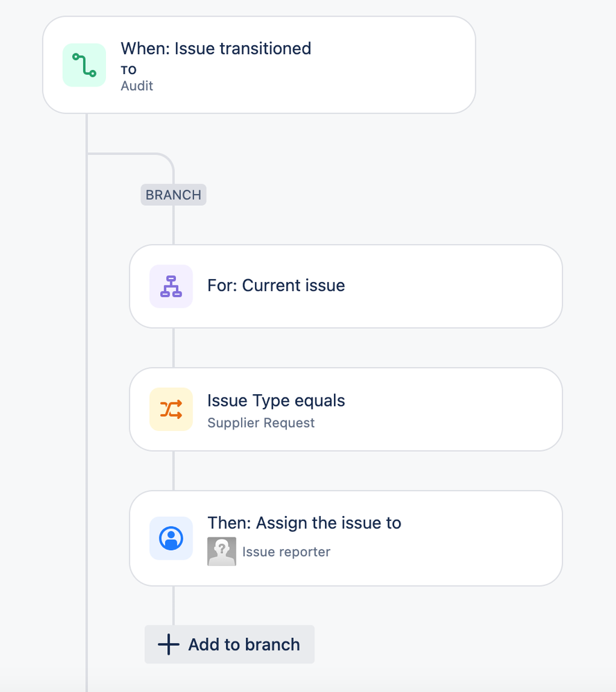
Task: Click the 'For: Current issue' title text
Action: point(276,285)
